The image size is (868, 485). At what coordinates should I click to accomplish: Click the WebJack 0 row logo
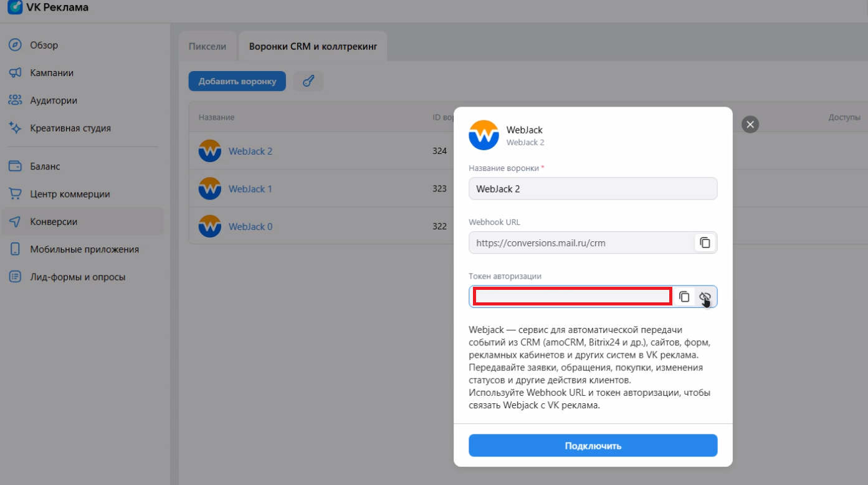click(210, 226)
